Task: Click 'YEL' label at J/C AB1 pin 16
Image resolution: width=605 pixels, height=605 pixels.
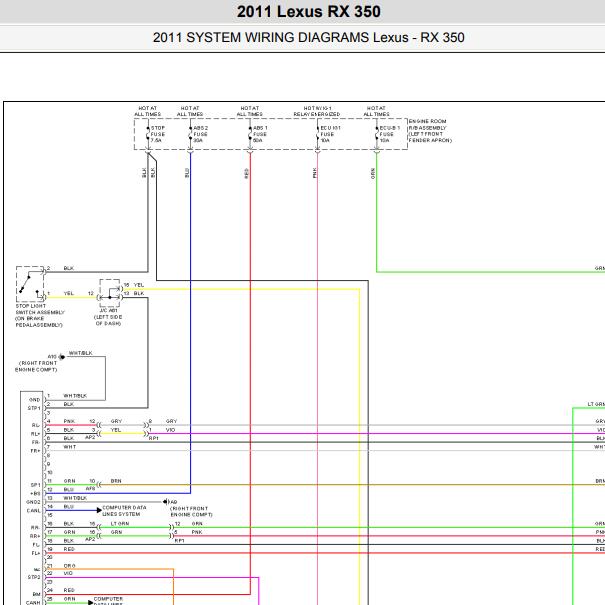Action: [139, 285]
